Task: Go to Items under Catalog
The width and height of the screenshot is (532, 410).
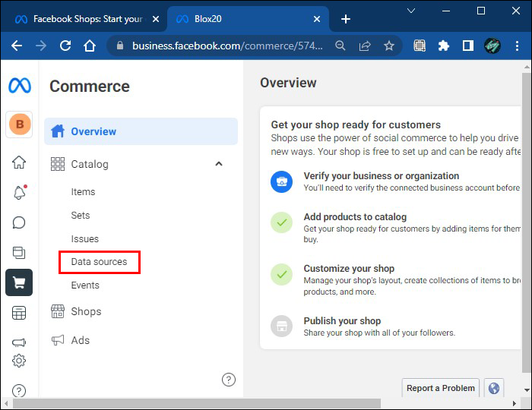Action: (83, 192)
